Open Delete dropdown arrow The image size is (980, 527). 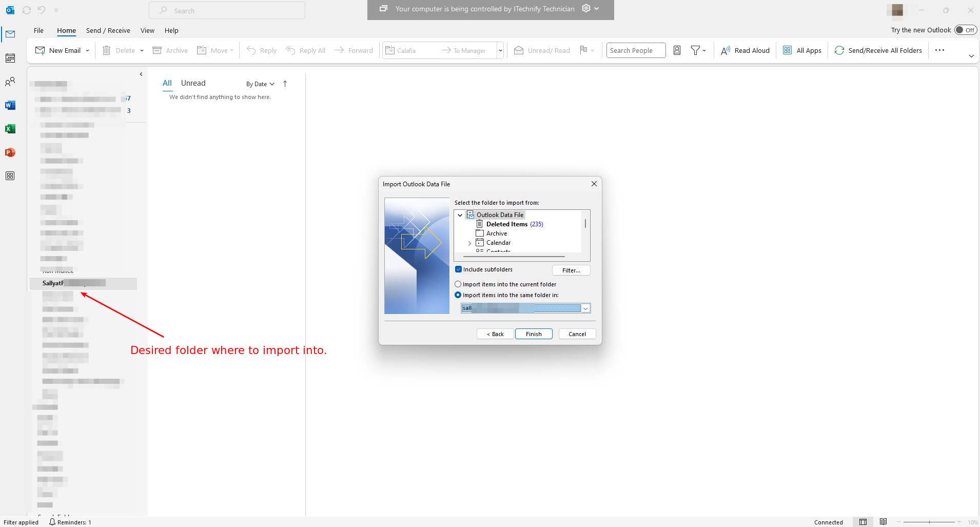(142, 50)
